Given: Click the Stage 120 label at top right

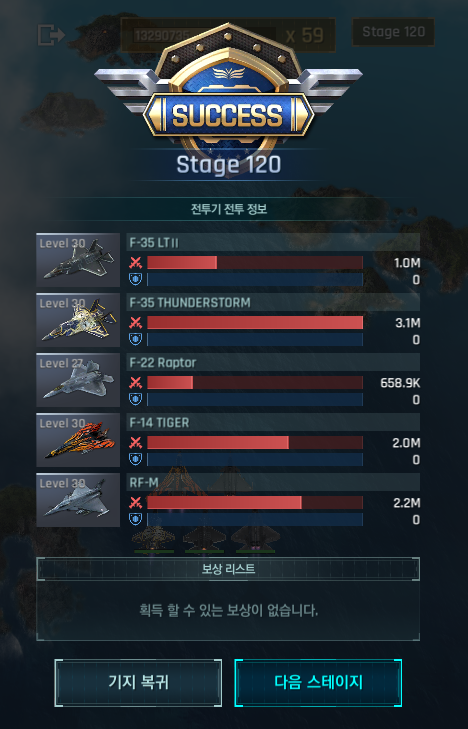Looking at the screenshot, I should tap(393, 32).
